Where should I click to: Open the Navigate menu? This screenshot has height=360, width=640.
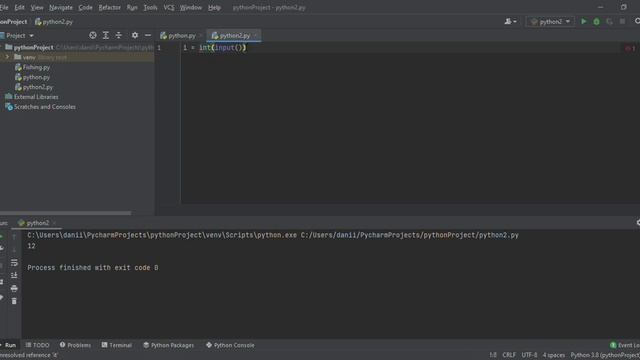(60, 7)
